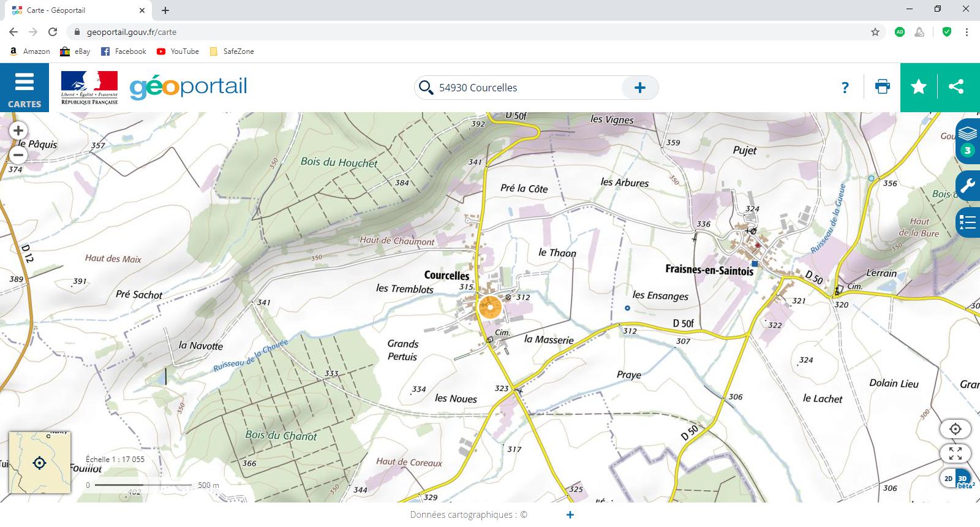Click the search field with 54930 Courcelles
Screen dimensions: 980x527
[527, 88]
